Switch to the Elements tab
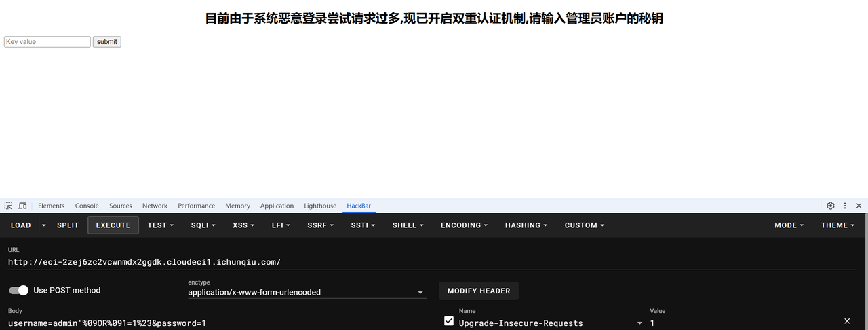The image size is (868, 330). point(52,206)
